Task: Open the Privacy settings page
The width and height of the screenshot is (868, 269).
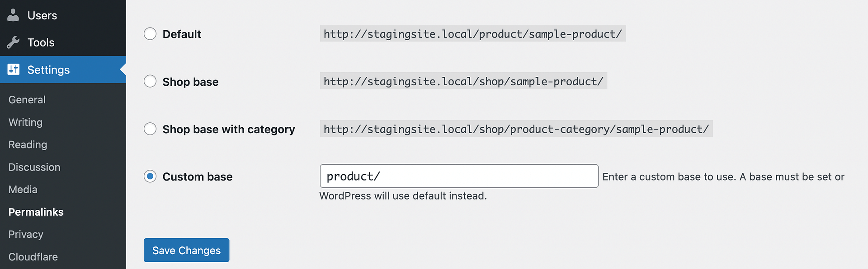Action: point(26,234)
